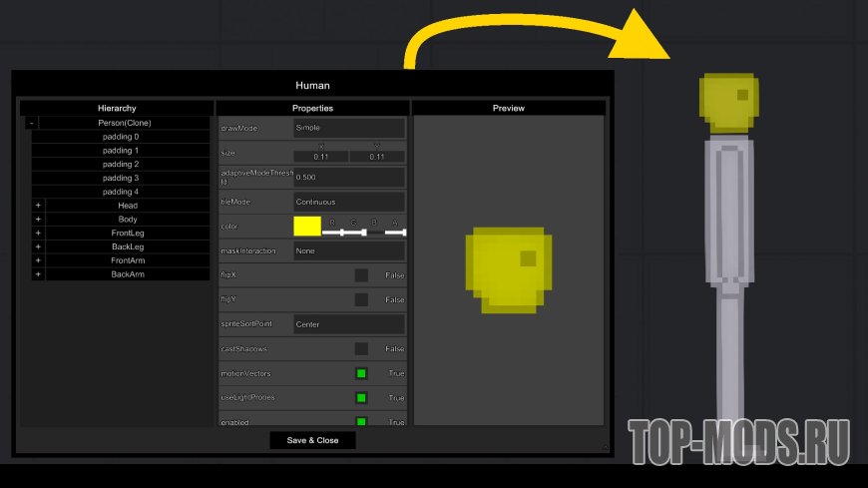
Task: Edit the size Y value field
Action: [377, 157]
